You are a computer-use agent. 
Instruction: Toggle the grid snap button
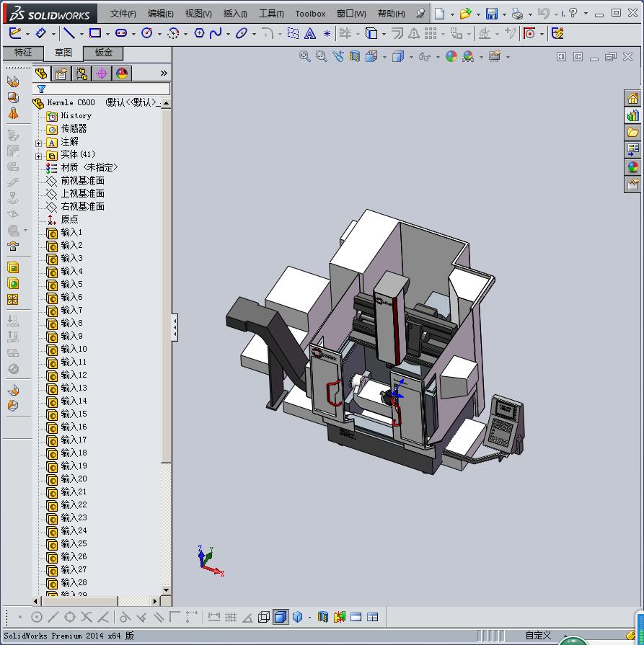click(231, 617)
